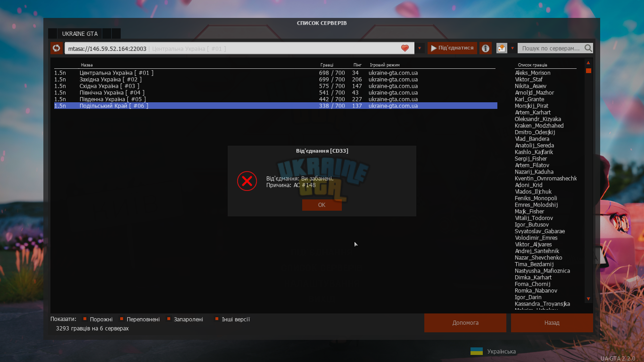
Task: Click player Adoni_Krid in the list
Action: [x=528, y=185]
